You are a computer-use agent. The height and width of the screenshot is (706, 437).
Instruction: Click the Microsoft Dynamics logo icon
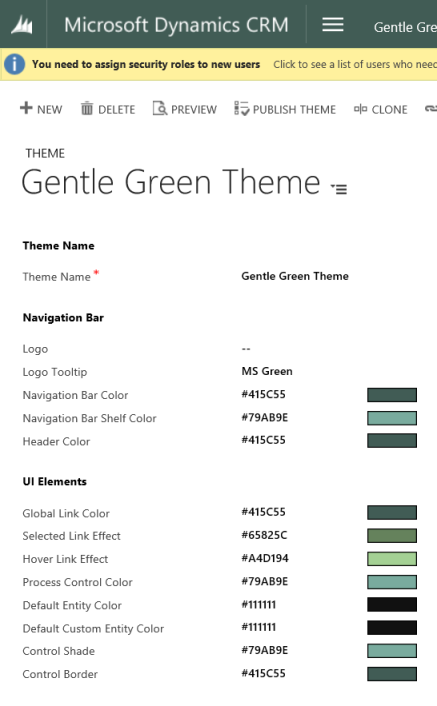pos(23,25)
